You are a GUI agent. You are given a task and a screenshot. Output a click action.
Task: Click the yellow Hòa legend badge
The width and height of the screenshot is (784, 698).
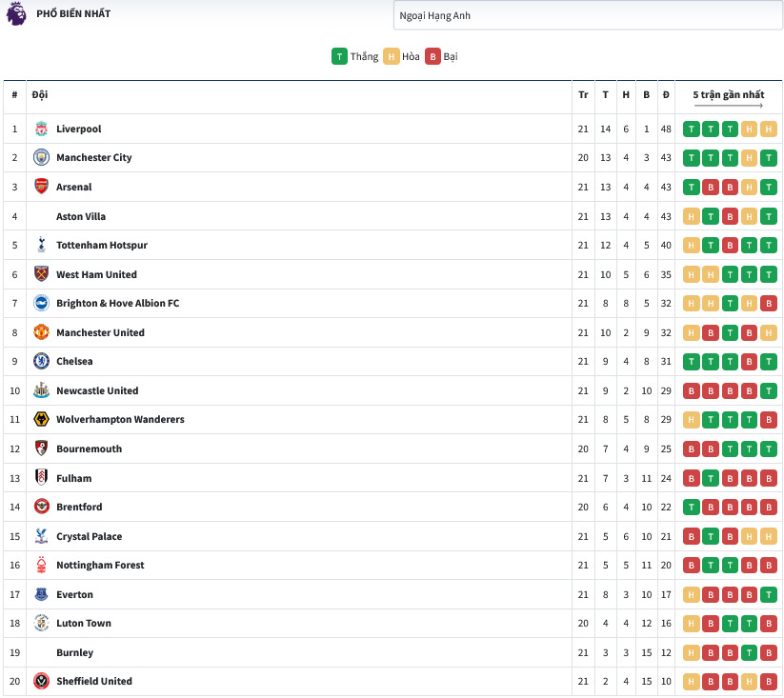click(x=391, y=56)
